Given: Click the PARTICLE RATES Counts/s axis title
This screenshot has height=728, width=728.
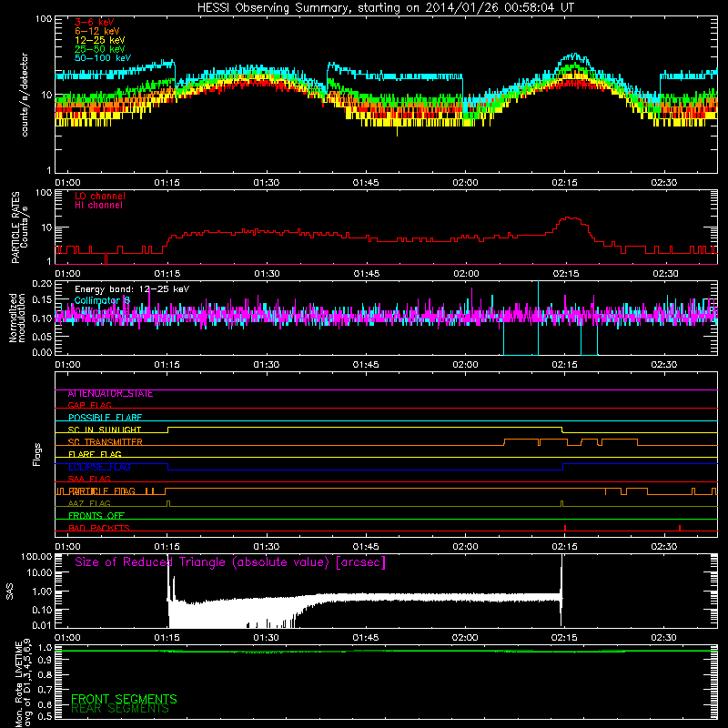Looking at the screenshot, I should (x=19, y=227).
